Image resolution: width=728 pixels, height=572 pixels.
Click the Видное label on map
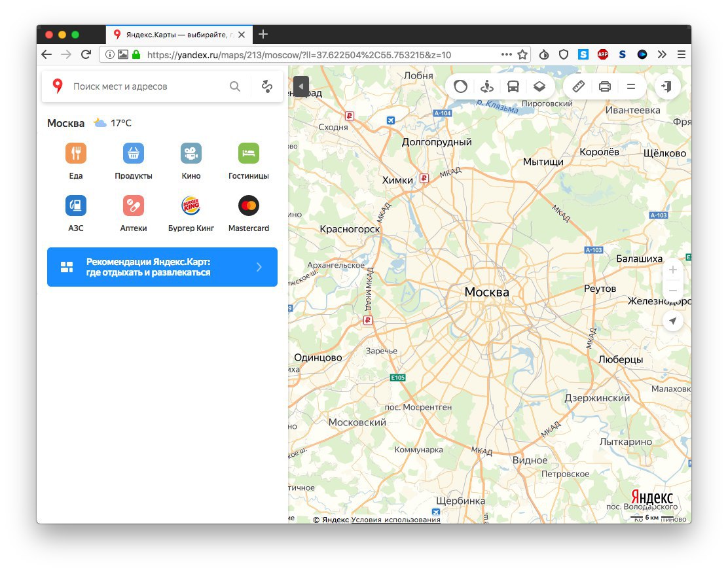coord(530,460)
